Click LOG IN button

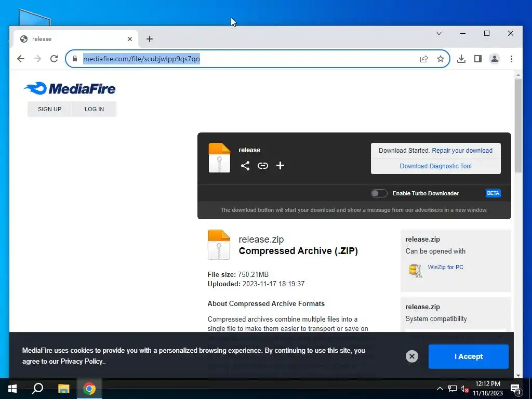[95, 109]
